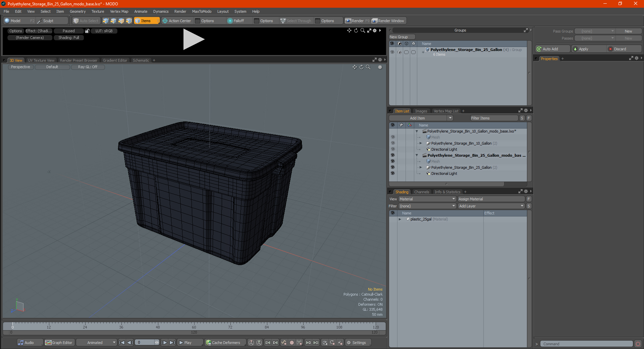
Task: Open the Geometry menu
Action: pos(77,11)
